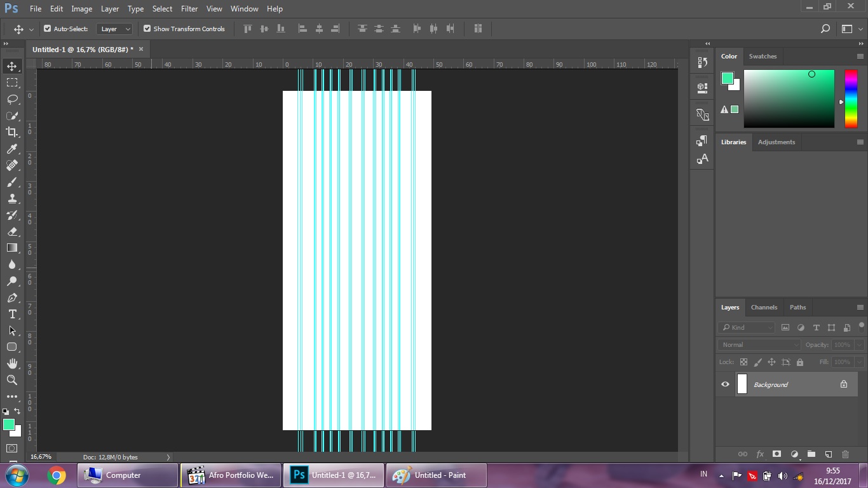Create a new layer
Viewport: 868px width, 488px height.
point(828,454)
